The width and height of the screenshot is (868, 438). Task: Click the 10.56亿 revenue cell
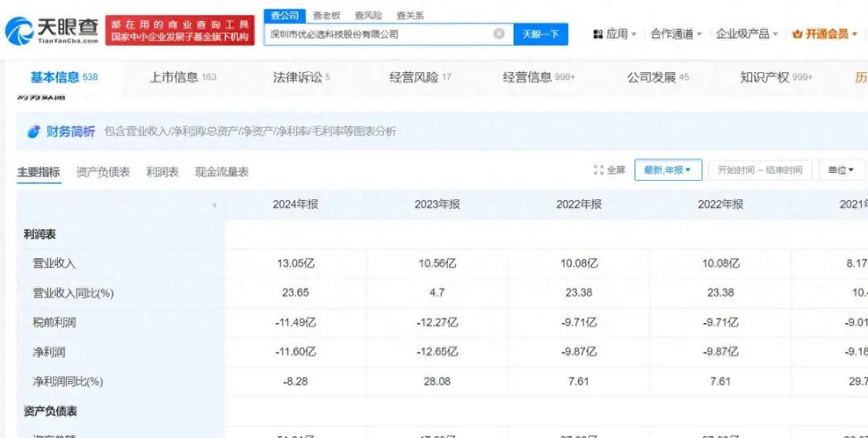coord(437,264)
